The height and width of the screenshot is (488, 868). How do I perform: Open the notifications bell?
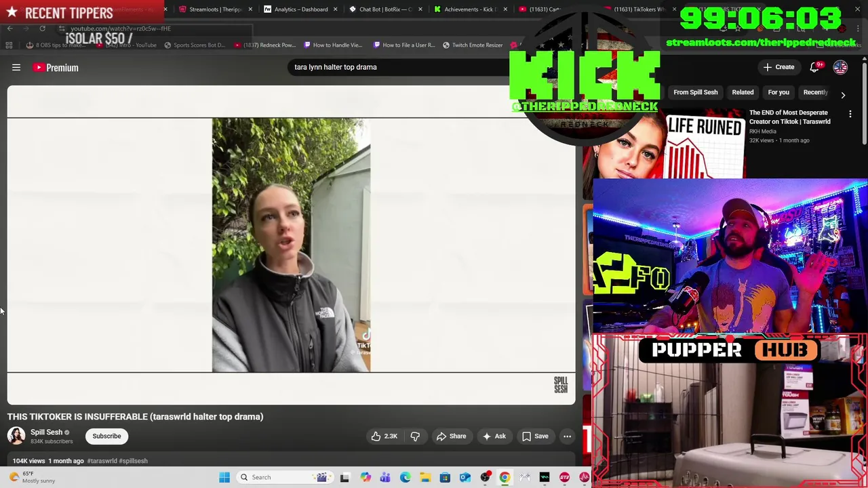pos(815,67)
